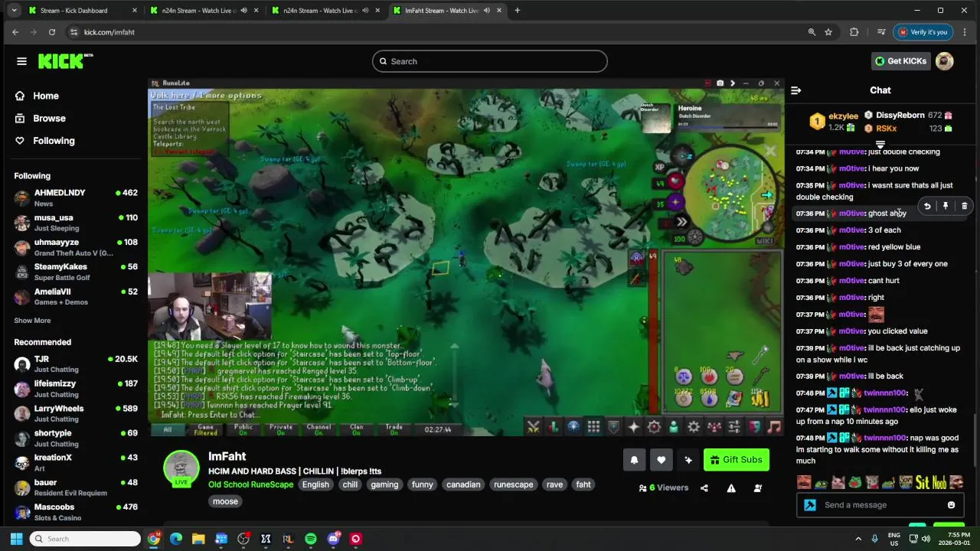Toggle the XP drops orb by the minimap

point(659,167)
